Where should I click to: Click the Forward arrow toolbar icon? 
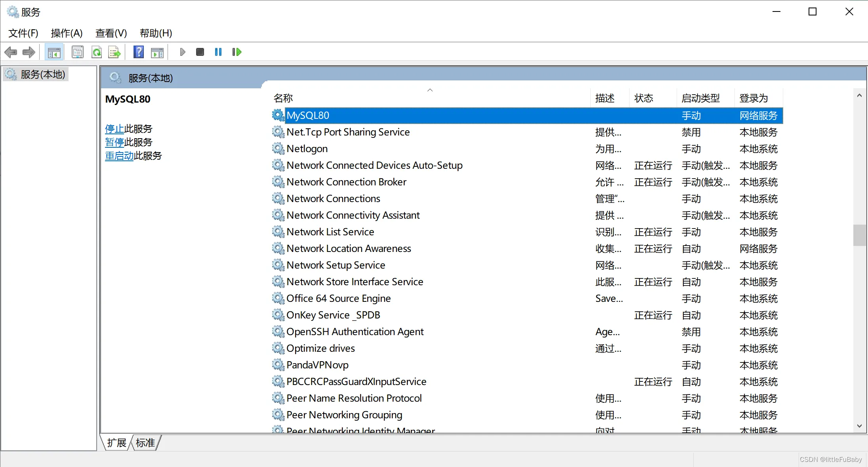coord(29,52)
